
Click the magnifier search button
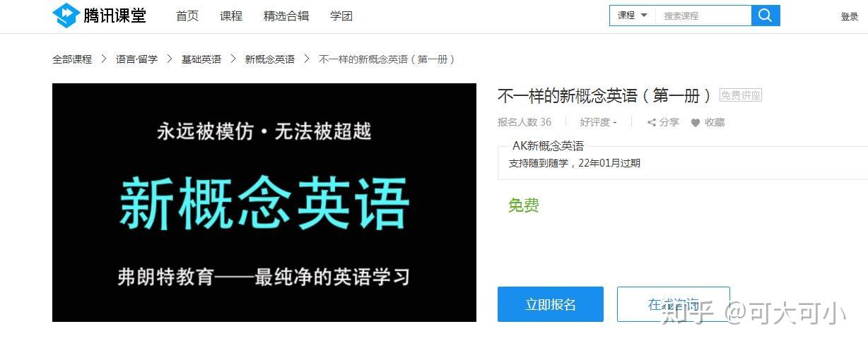(x=766, y=16)
